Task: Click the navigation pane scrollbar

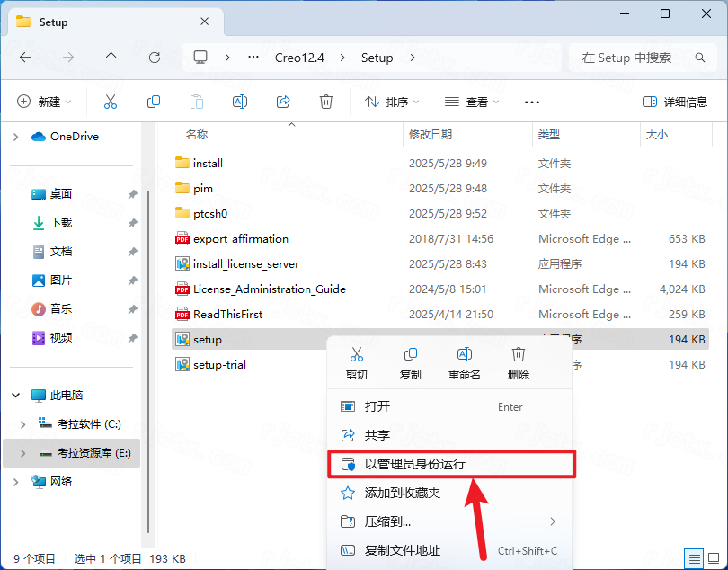Action: (x=148, y=361)
